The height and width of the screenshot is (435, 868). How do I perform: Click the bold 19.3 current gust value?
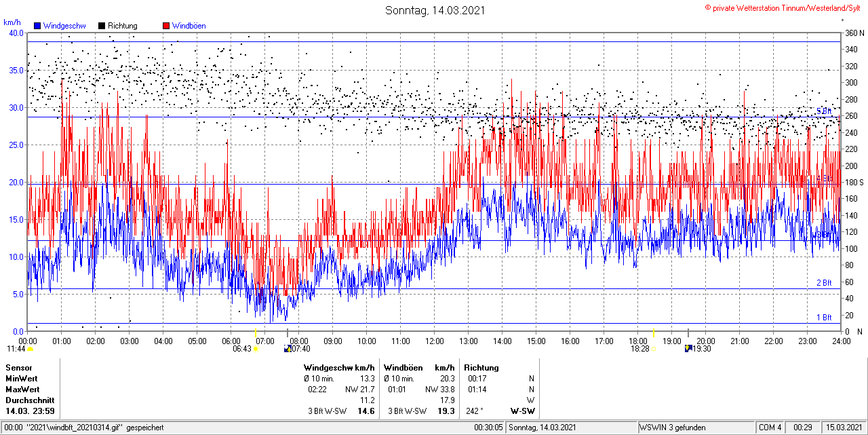446,411
